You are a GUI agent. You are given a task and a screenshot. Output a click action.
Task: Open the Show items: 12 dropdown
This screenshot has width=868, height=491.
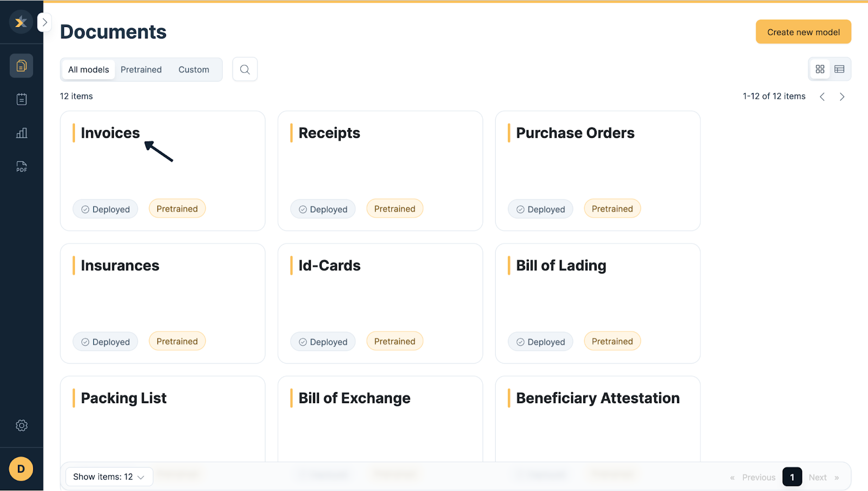[x=109, y=477]
